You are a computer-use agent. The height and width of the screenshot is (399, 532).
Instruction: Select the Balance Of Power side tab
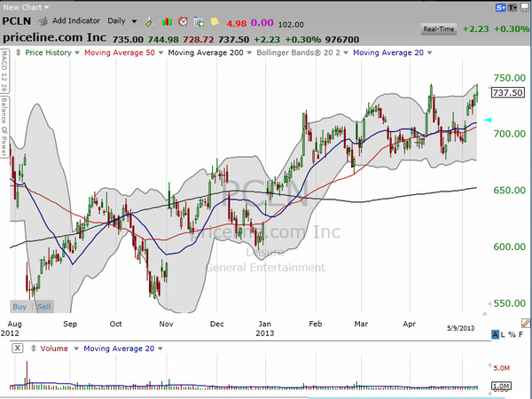pyautogui.click(x=4, y=127)
